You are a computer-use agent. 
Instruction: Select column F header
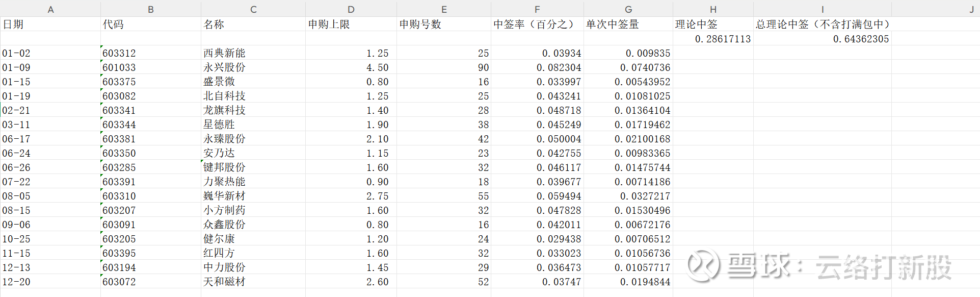537,9
